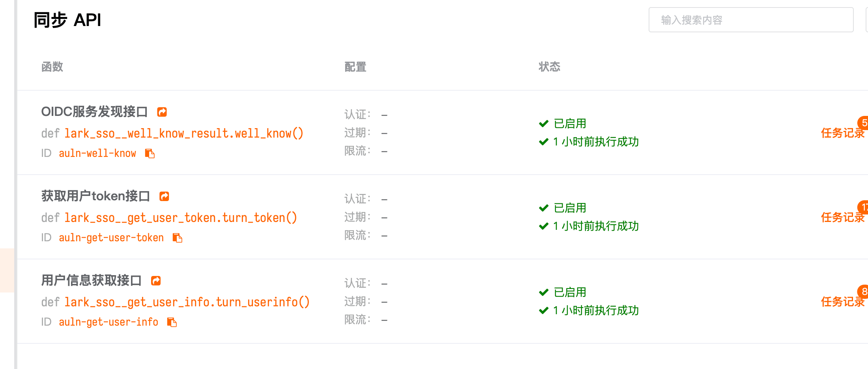Toggle 已启用 status for 用户信息获取接口
Screen dimensions: 868x369
pyautogui.click(x=569, y=292)
